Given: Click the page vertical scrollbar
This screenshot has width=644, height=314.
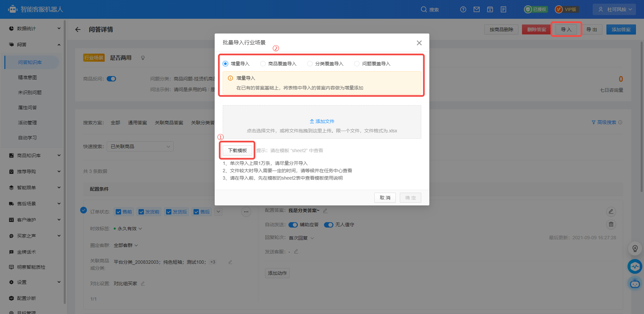Looking at the screenshot, I should coord(641,117).
